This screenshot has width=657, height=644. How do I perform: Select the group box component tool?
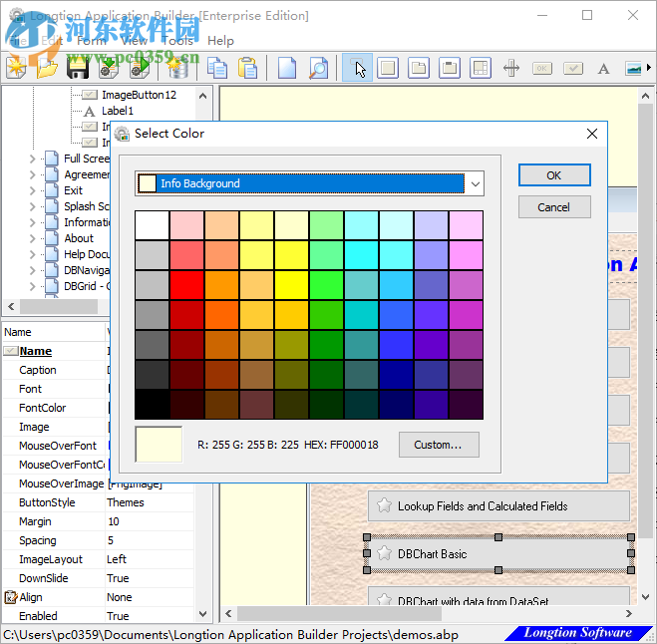(x=450, y=68)
